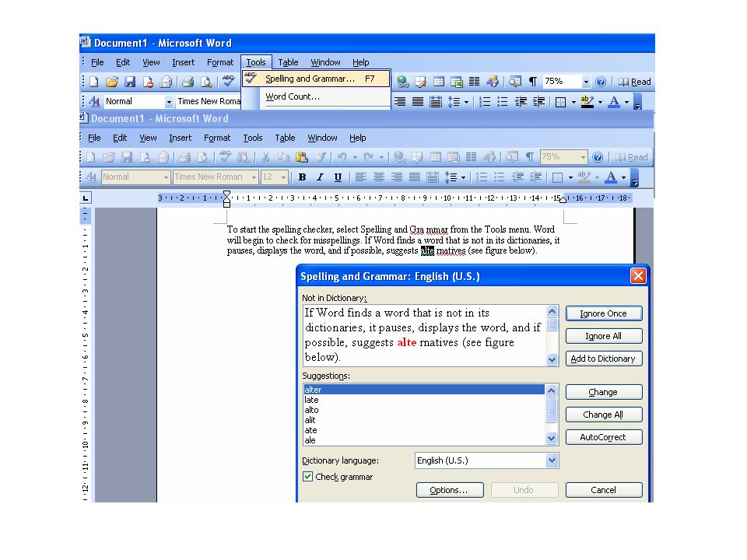Viewport: 747px width, 560px height.
Task: Toggle Align Left in lower Word window
Action: coord(360,177)
